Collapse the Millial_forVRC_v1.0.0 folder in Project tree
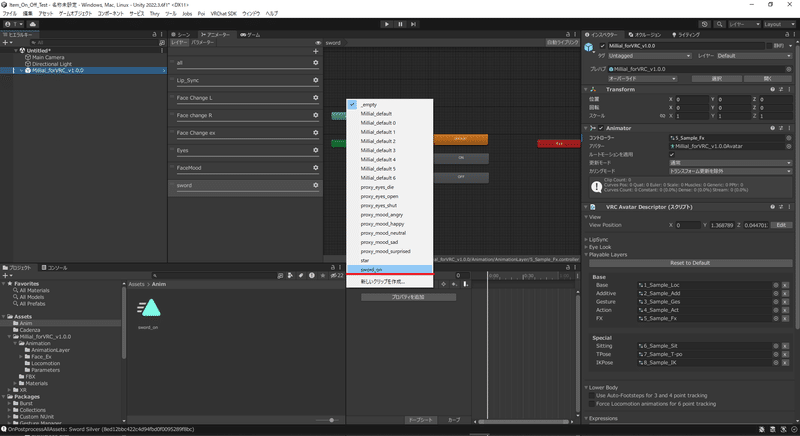800x436 pixels. 9,337
